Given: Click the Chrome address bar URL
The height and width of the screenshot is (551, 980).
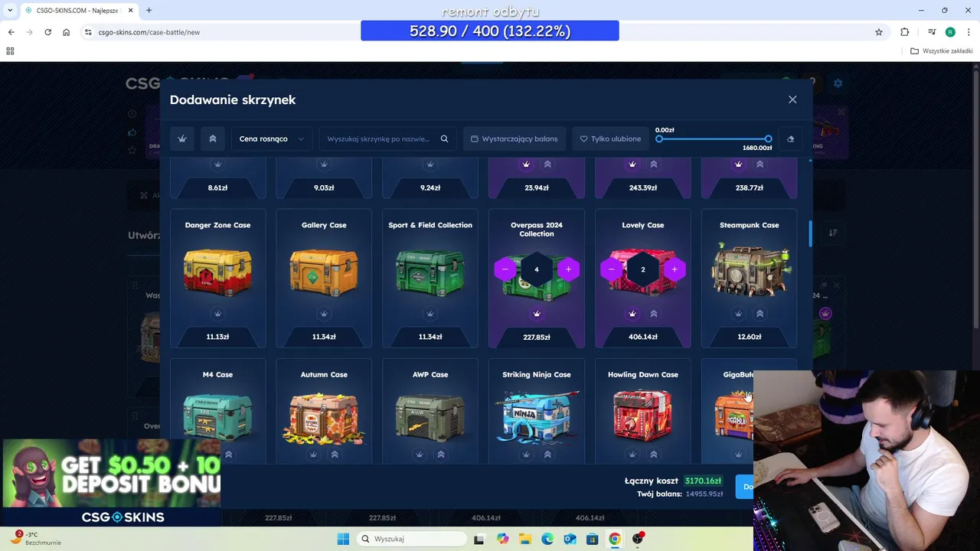Looking at the screenshot, I should (x=149, y=32).
